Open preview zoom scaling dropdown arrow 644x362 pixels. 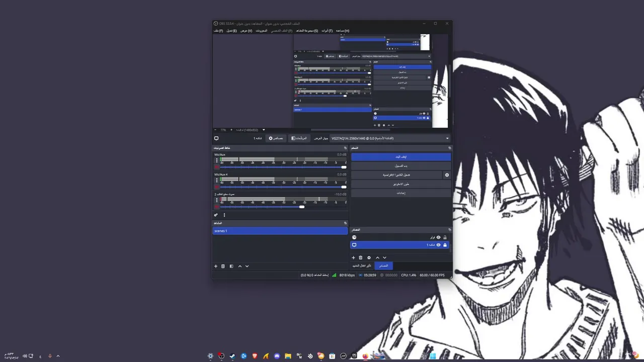click(264, 130)
